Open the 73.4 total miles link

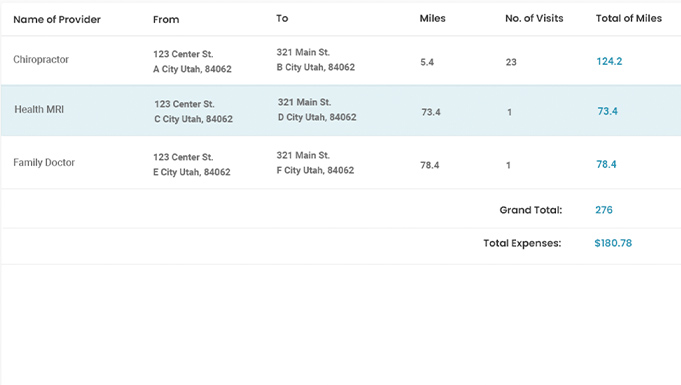608,111
